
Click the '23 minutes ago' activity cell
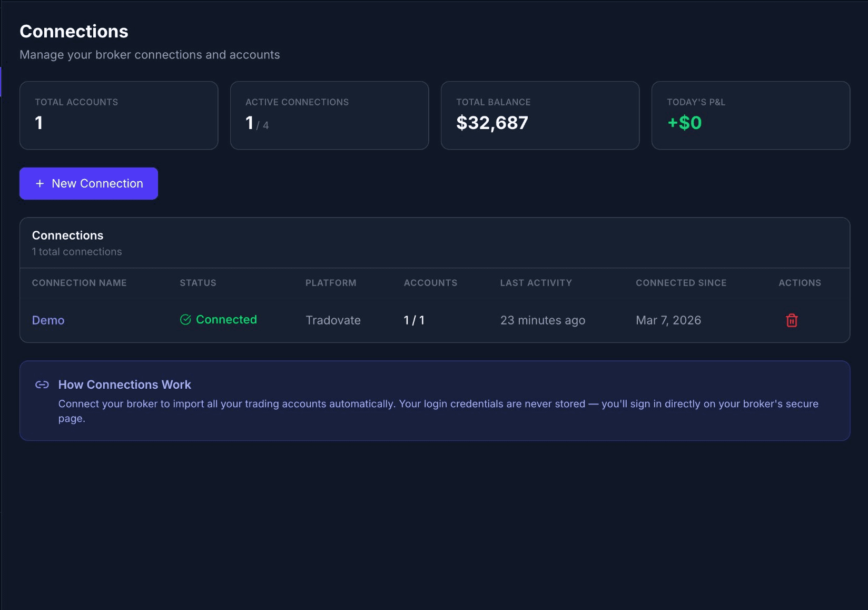pyautogui.click(x=542, y=320)
